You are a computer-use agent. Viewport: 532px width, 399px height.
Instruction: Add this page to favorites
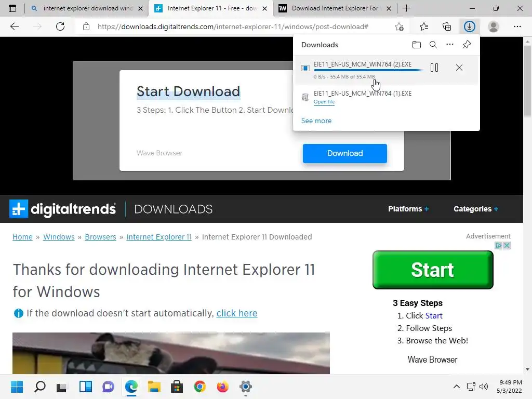[x=400, y=26]
